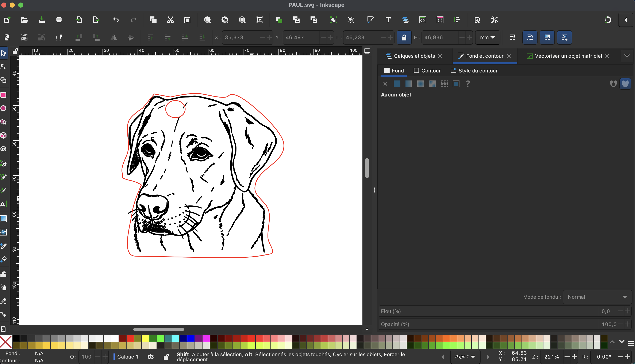Open the Mode de fondu dropdown
The image size is (635, 364).
(x=597, y=297)
